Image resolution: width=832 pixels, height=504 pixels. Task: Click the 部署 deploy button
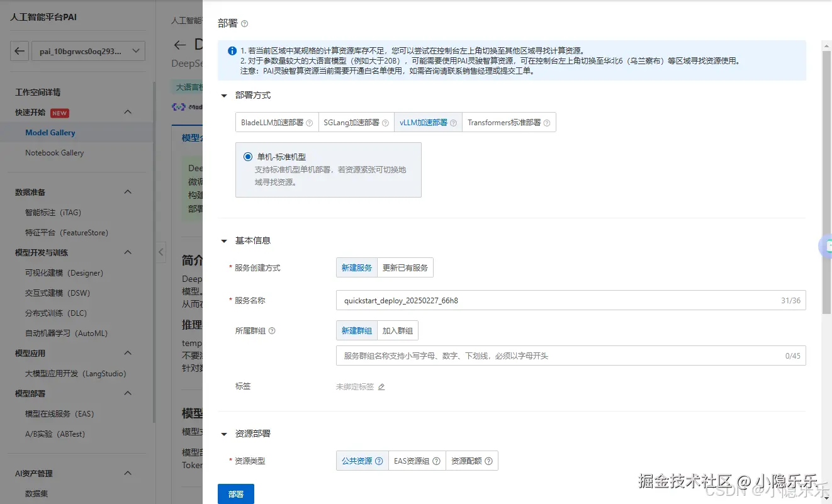(x=235, y=494)
